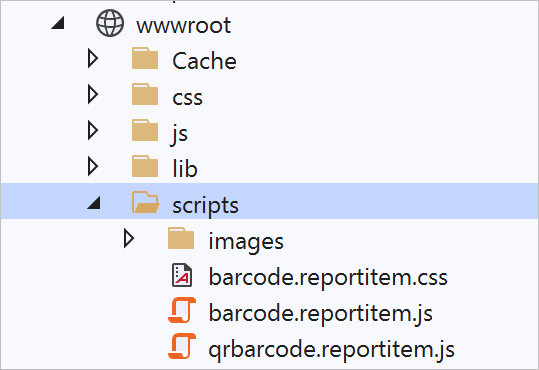Click the css folder icon
This screenshot has height=370, width=539.
click(145, 94)
